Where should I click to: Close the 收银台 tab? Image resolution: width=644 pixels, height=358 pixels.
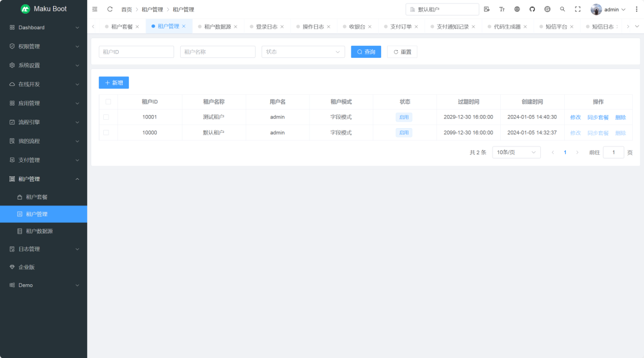(370, 27)
